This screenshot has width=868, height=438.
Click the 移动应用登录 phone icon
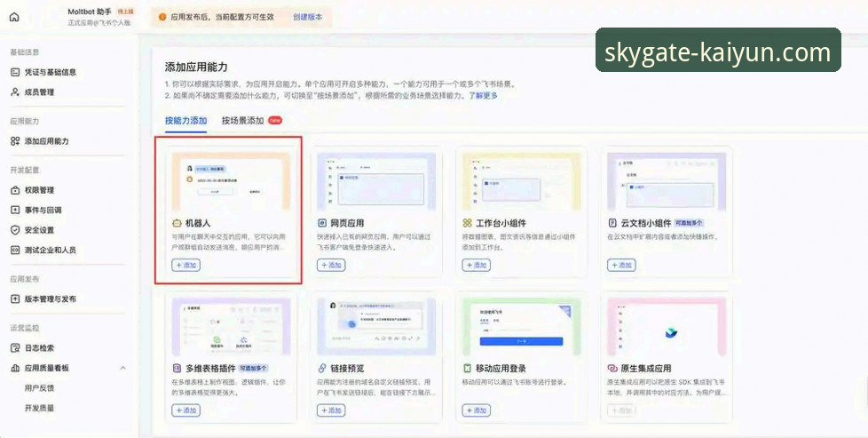click(x=467, y=368)
